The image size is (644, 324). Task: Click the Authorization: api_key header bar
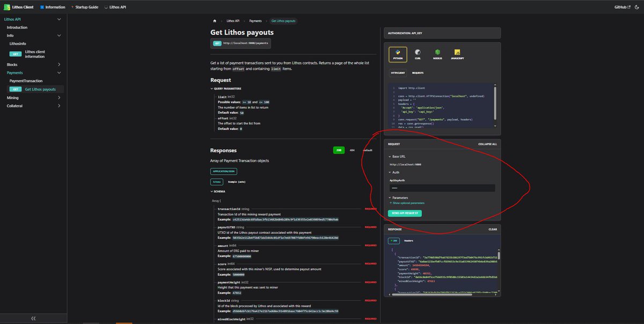point(442,33)
